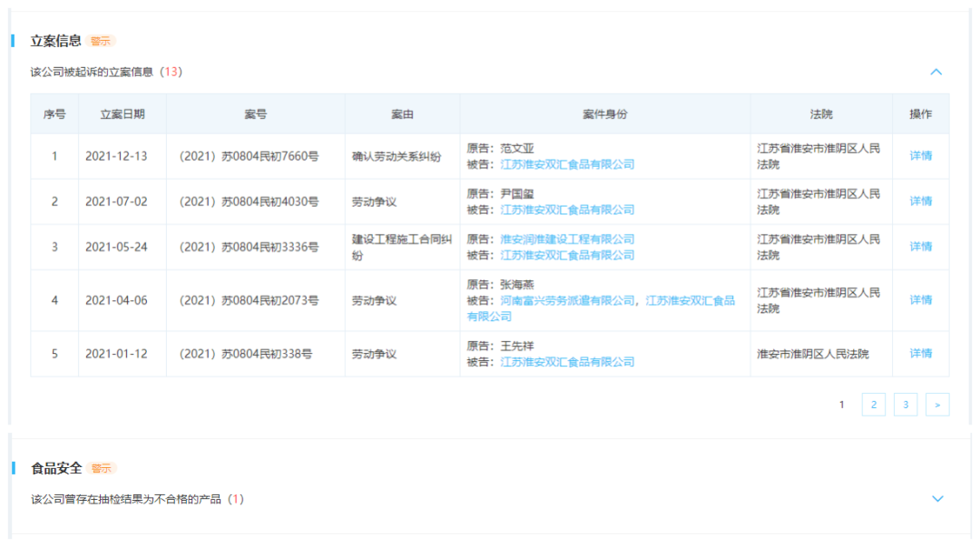Click the 警示 badge next to 食品安全
The image size is (980, 547).
[101, 468]
